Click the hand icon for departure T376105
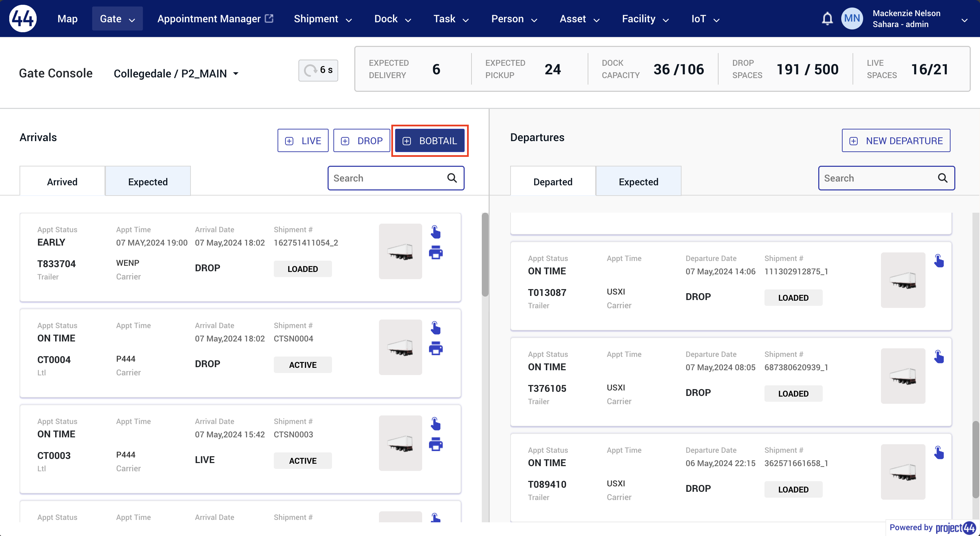Image resolution: width=980 pixels, height=536 pixels. click(x=939, y=357)
